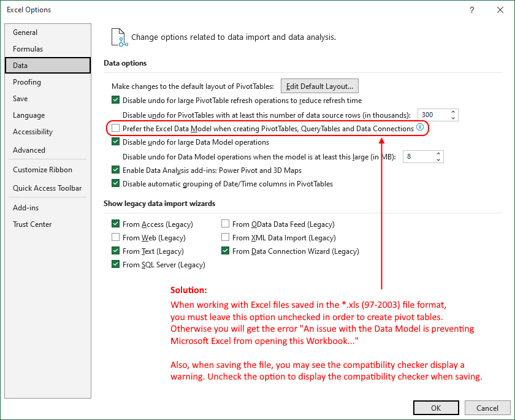Toggle Disable automatic grouping of Date/Time columns
Image resolution: width=515 pixels, height=420 pixels.
[x=116, y=183]
